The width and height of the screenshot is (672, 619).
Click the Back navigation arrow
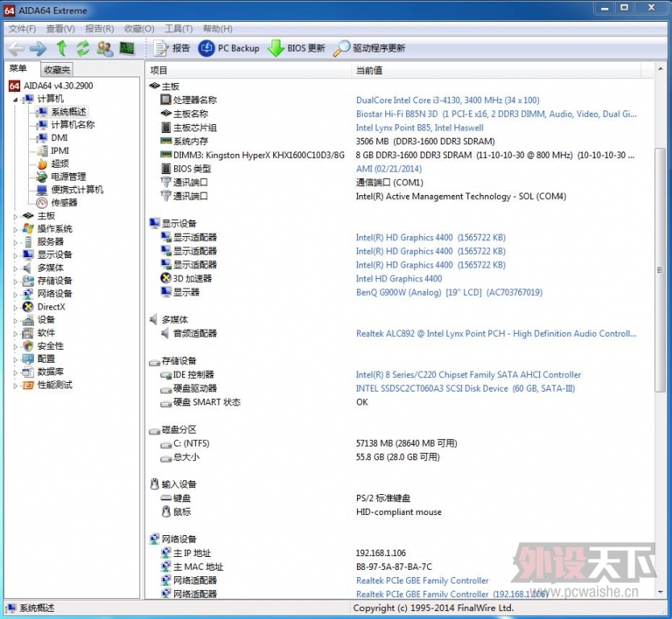tap(16, 48)
